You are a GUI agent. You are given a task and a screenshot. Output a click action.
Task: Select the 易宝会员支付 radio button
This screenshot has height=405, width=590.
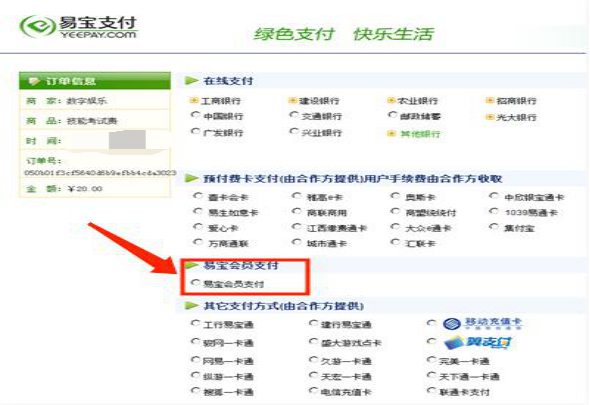(x=195, y=282)
